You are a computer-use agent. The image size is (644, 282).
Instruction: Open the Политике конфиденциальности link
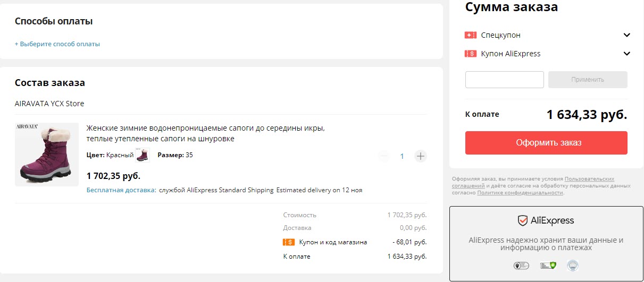(x=520, y=193)
